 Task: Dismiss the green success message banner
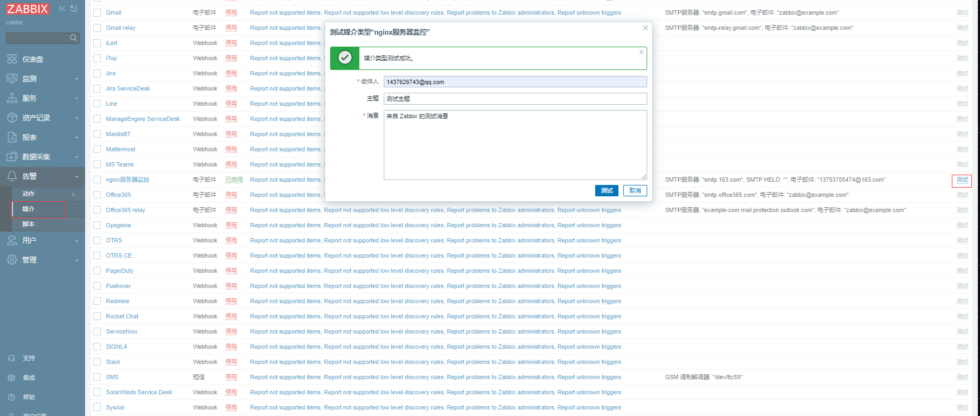tap(641, 52)
